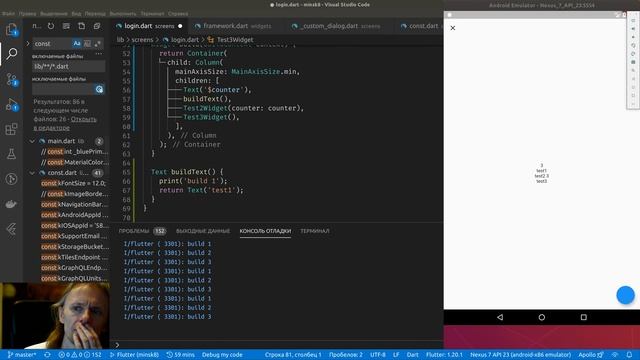Click master branch in status bar
The width and height of the screenshot is (640, 360).
(x=22, y=355)
